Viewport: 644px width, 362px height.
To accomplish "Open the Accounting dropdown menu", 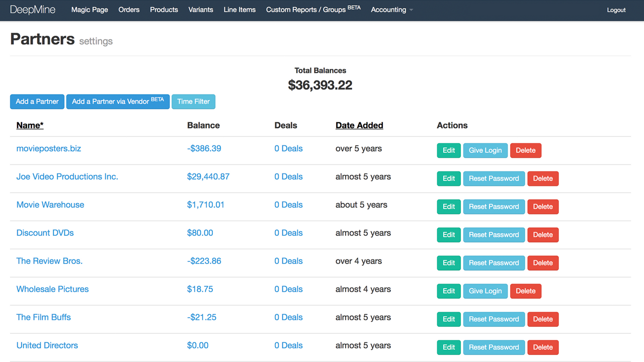I will pos(391,10).
